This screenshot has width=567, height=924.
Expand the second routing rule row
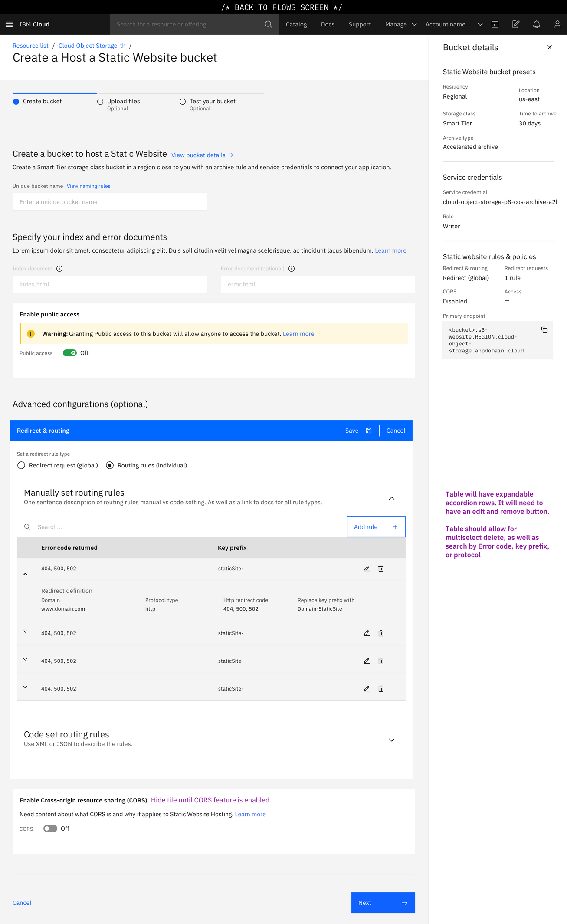click(x=25, y=631)
